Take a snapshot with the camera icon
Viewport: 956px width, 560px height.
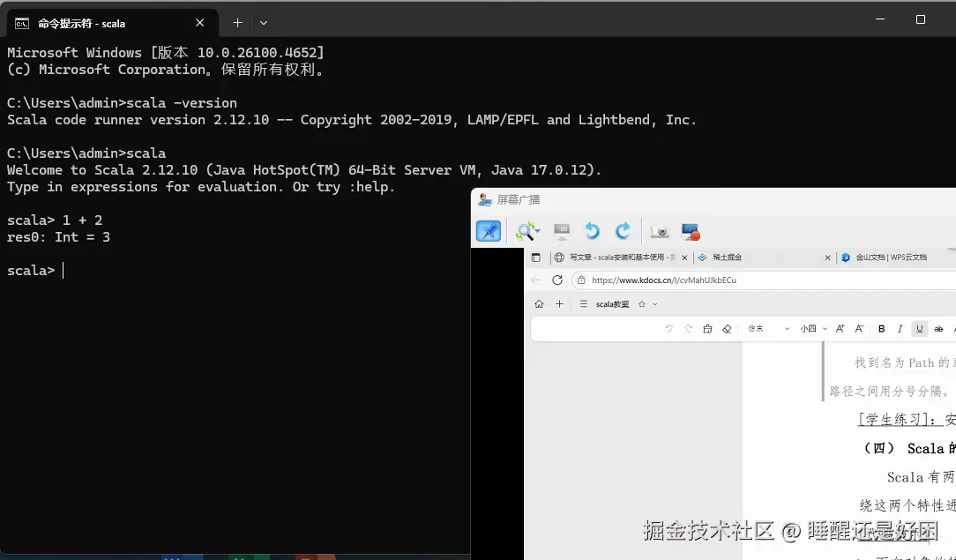tap(659, 231)
